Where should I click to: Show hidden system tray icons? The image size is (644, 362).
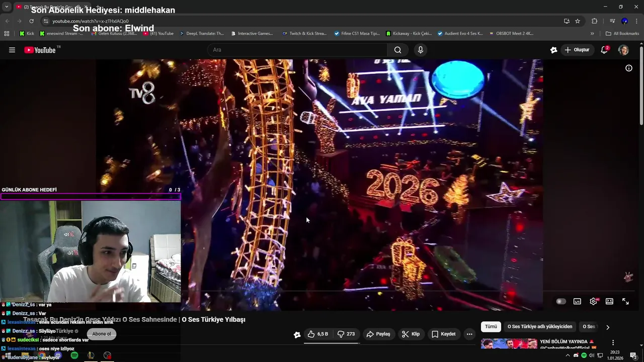[x=568, y=355]
